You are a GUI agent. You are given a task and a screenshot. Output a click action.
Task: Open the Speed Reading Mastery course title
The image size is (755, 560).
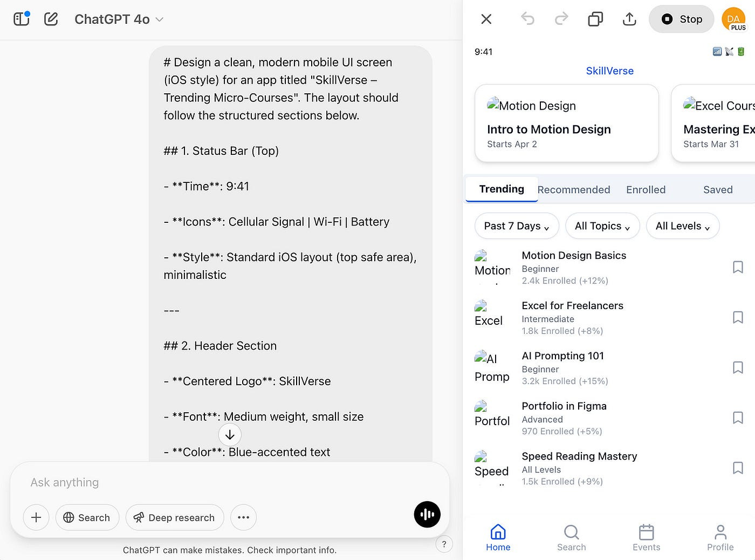579,456
